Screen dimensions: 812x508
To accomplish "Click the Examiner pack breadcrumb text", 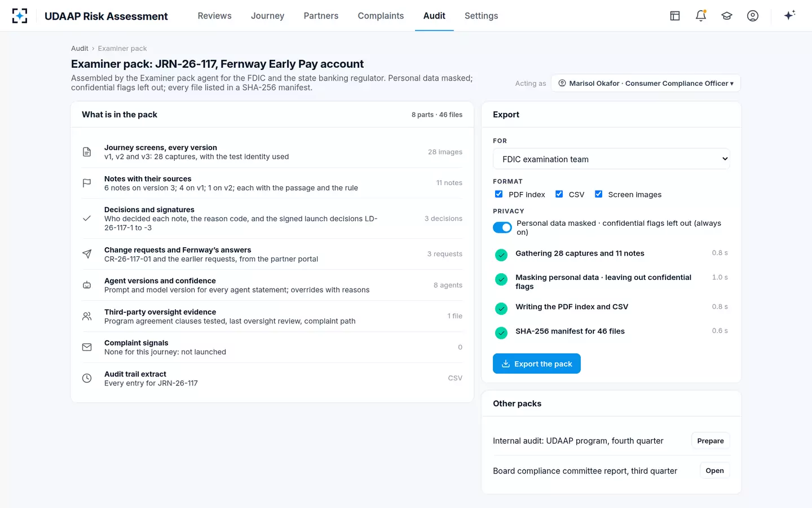I will pyautogui.click(x=122, y=49).
